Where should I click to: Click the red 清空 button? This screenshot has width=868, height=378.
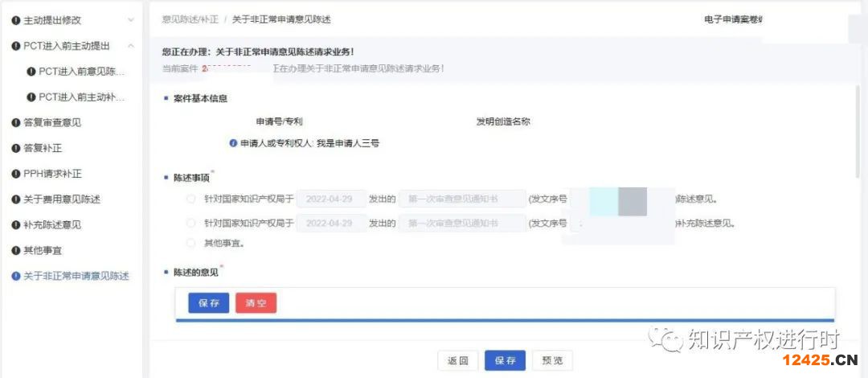tap(256, 303)
